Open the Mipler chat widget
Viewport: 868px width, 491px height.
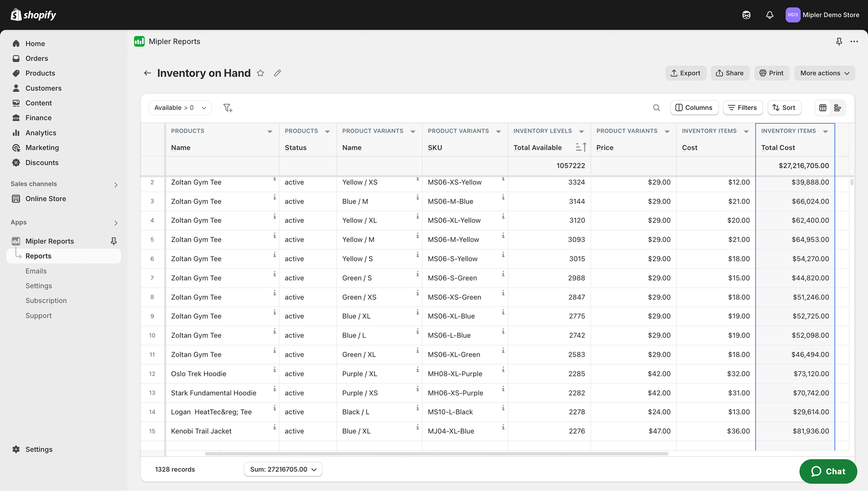828,471
